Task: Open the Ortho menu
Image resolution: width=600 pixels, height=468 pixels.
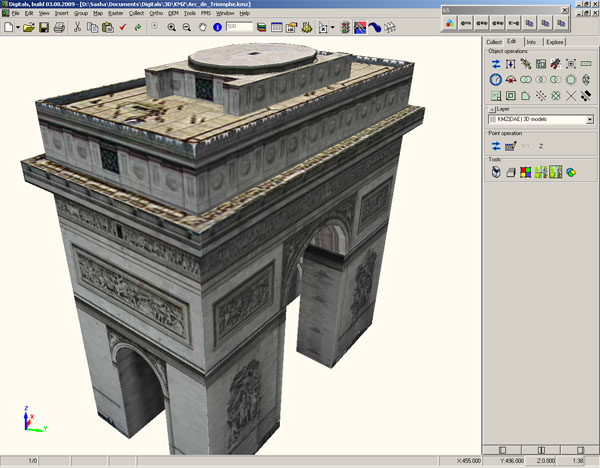Action: pyautogui.click(x=156, y=13)
